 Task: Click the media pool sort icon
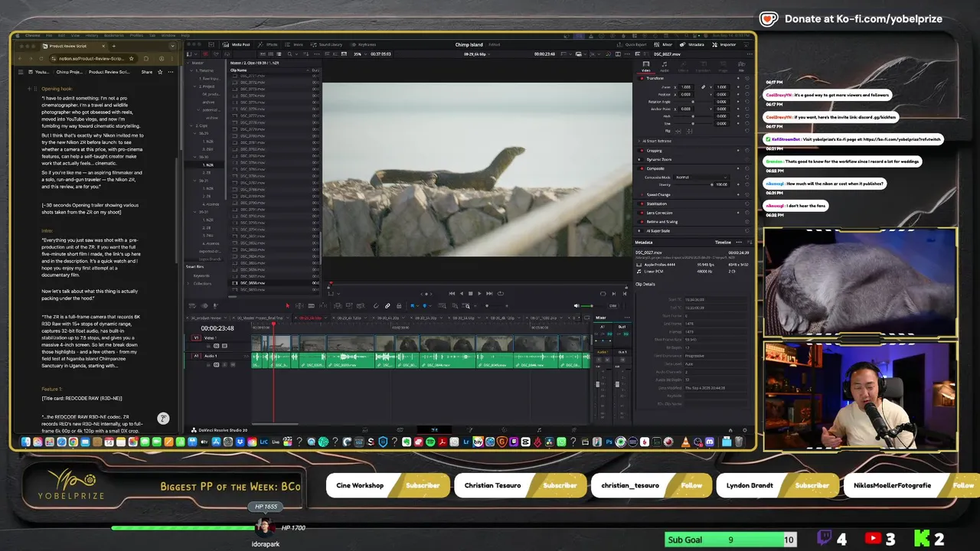pyautogui.click(x=306, y=54)
